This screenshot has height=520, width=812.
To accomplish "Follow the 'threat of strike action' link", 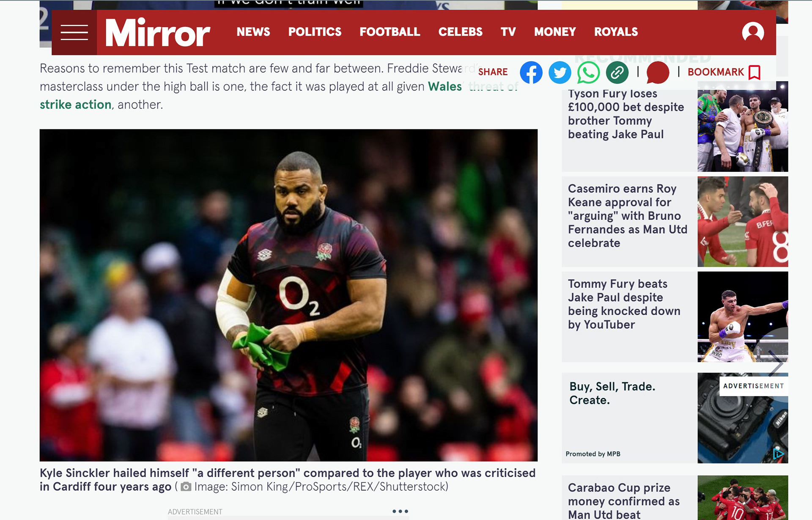I will coord(75,105).
